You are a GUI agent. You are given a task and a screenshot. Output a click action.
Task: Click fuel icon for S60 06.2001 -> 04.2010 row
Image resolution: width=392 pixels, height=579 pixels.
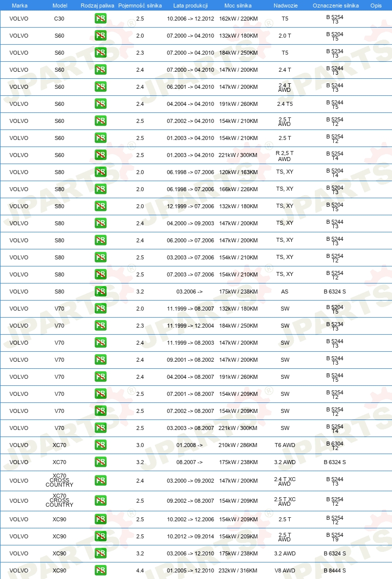click(100, 87)
